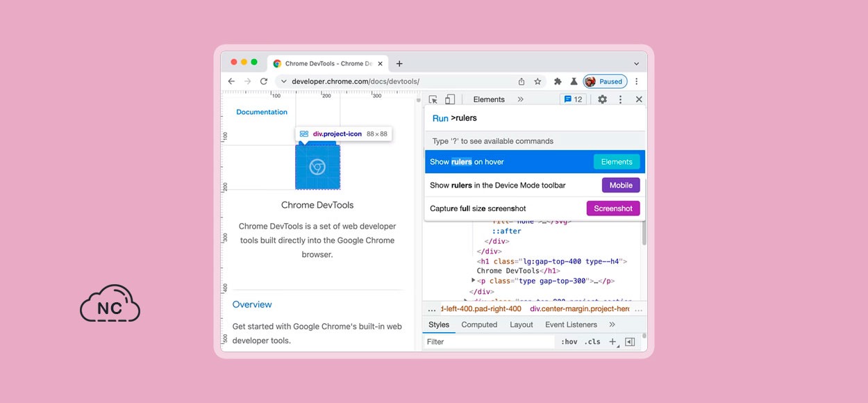Click the Paused profile button
The height and width of the screenshot is (403, 868).
pyautogui.click(x=606, y=81)
